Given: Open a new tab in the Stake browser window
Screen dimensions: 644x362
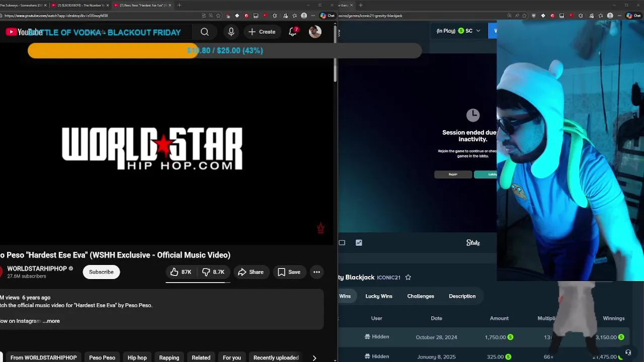Looking at the screenshot, I should tap(361, 5).
